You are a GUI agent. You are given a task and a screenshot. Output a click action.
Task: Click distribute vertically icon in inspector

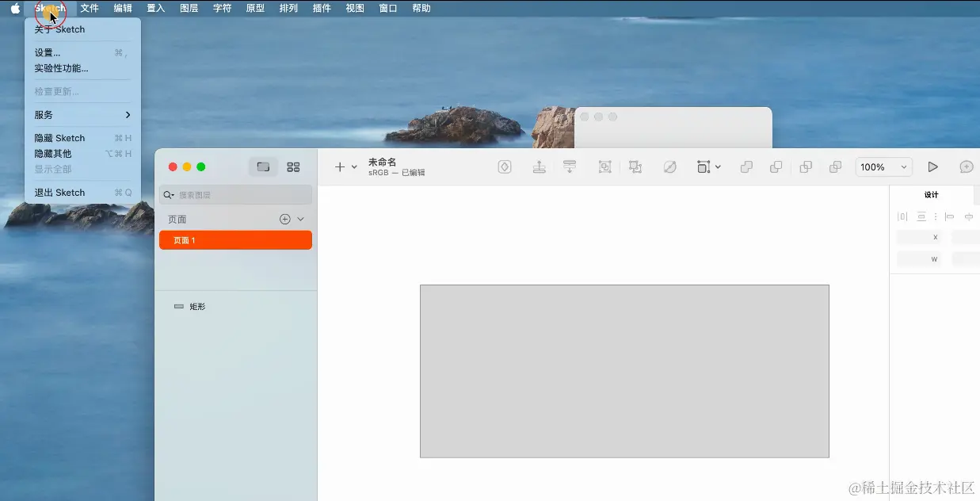(x=921, y=216)
